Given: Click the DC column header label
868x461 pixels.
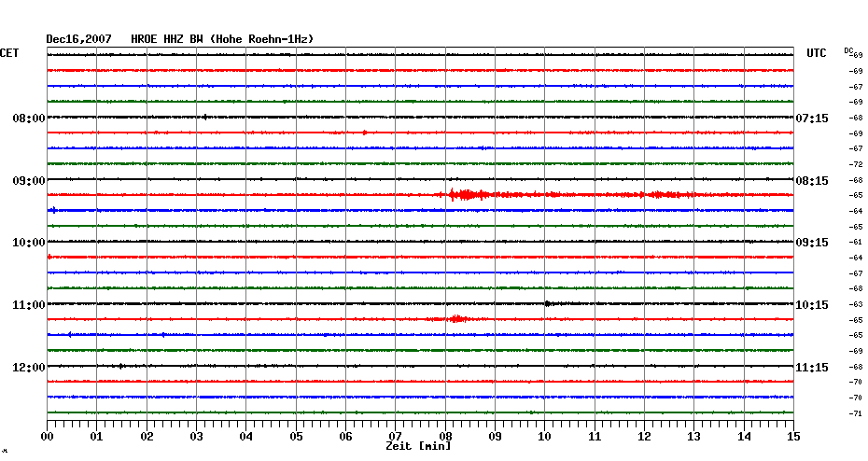Looking at the screenshot, I should [x=848, y=51].
